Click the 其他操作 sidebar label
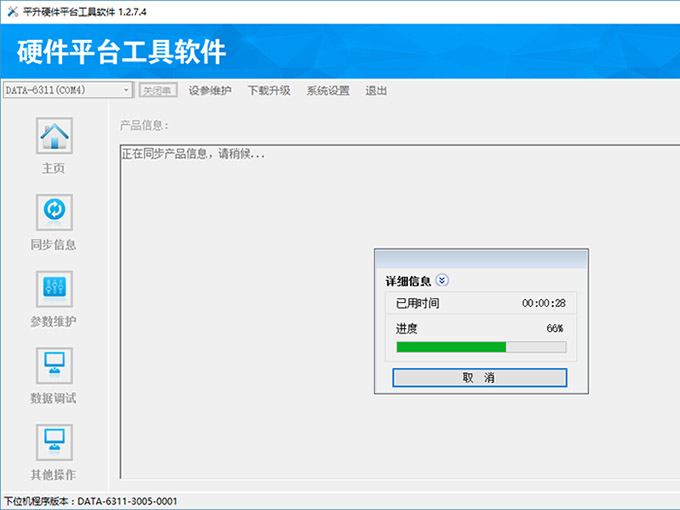 pos(53,474)
